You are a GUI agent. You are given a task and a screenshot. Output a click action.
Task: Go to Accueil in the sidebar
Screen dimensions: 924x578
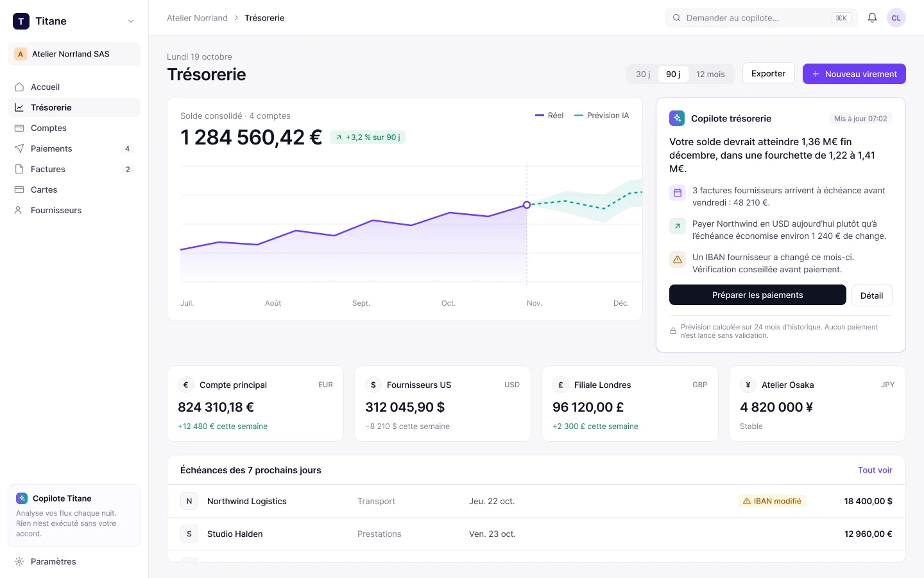[x=74, y=87]
